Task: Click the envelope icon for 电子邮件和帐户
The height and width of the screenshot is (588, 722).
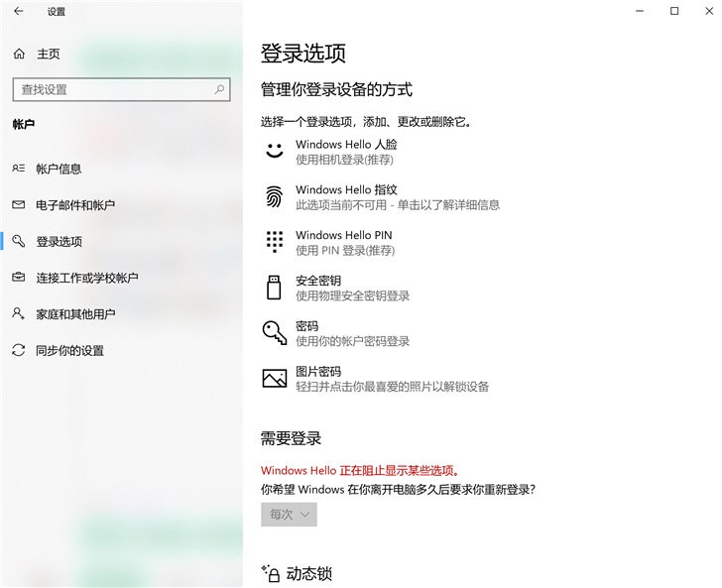Action: pos(19,204)
